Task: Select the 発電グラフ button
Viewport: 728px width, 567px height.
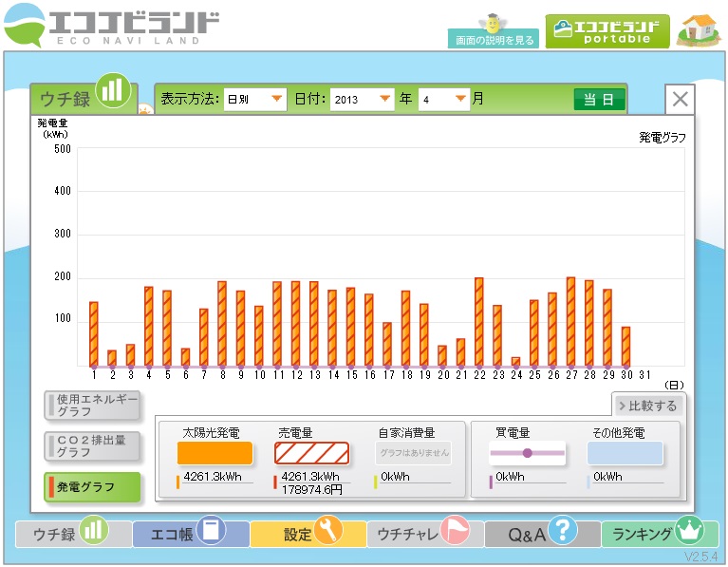Action: 92,487
